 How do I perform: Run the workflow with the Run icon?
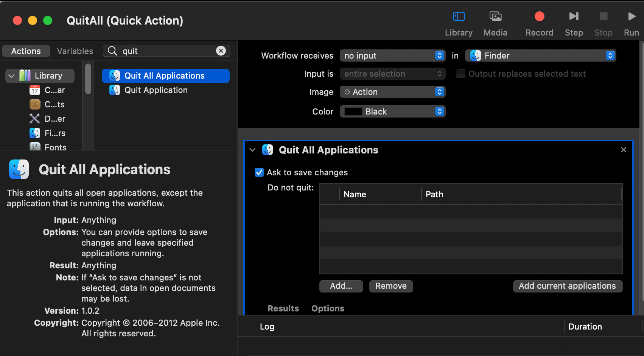tap(631, 17)
